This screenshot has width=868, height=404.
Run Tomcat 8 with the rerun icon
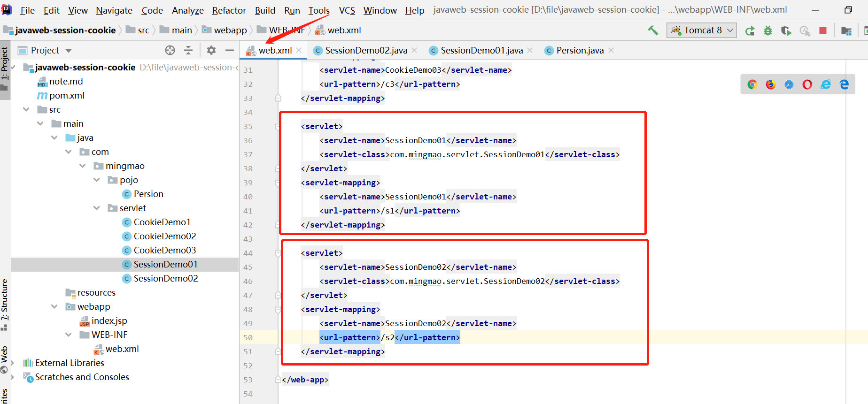tap(750, 30)
